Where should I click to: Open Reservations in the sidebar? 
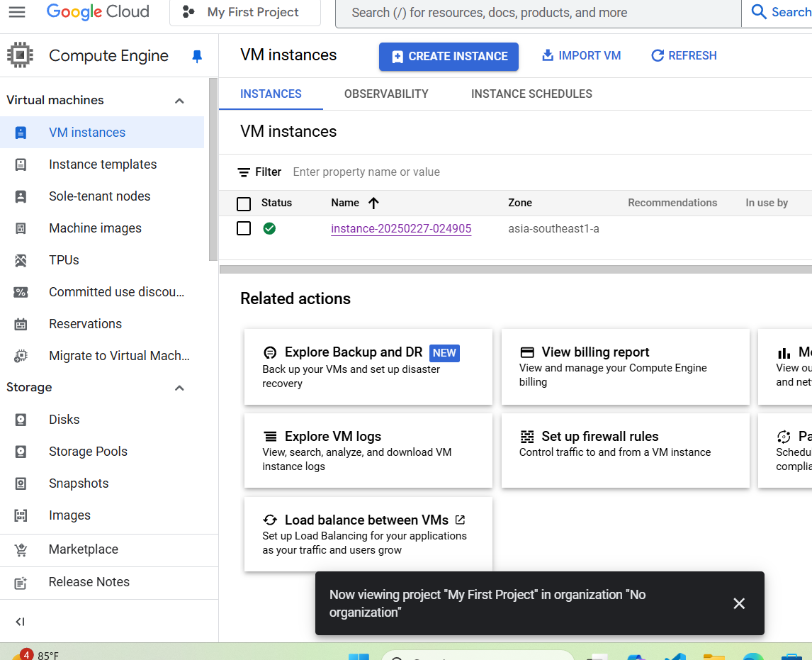[x=86, y=324]
